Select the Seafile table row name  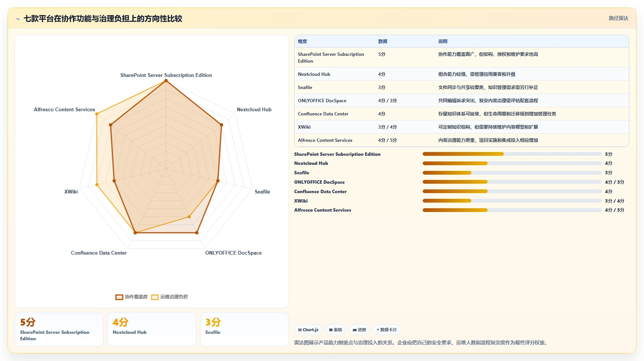pos(305,88)
